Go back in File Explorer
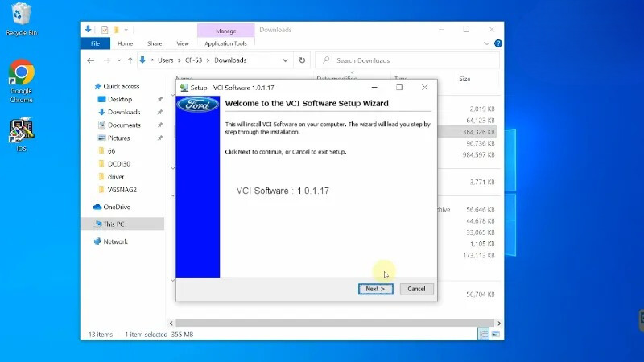 point(91,60)
